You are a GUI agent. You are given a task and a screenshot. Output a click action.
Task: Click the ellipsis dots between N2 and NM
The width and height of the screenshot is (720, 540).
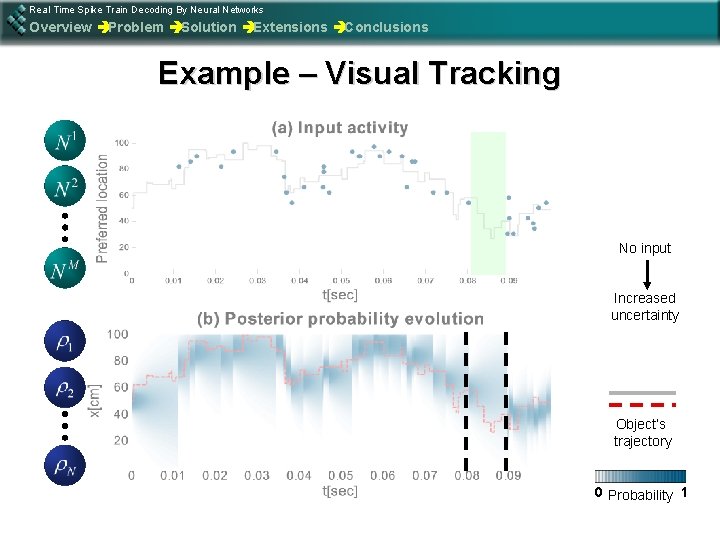tap(65, 227)
